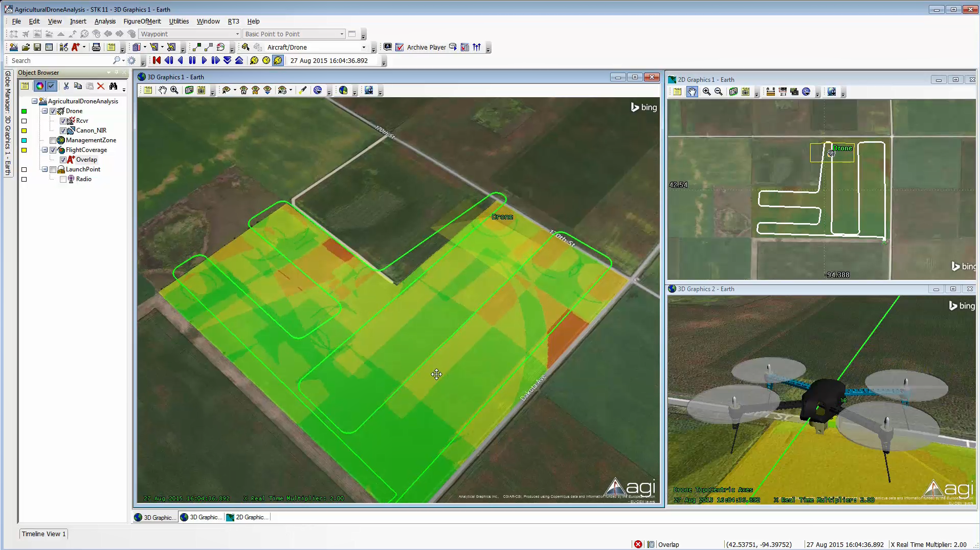Screen dimensions: 980x550
Task: Play animation in reverse
Action: click(181, 60)
